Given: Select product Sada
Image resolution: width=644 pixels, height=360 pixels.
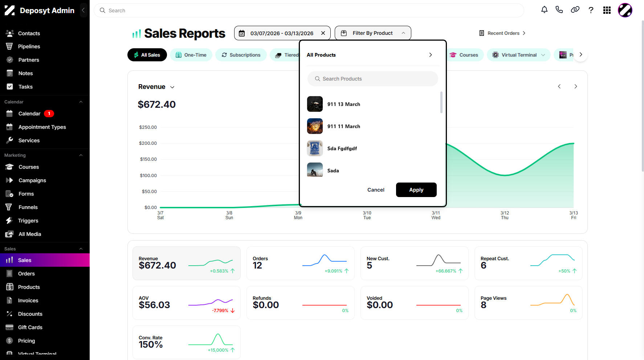Looking at the screenshot, I should click(373, 170).
